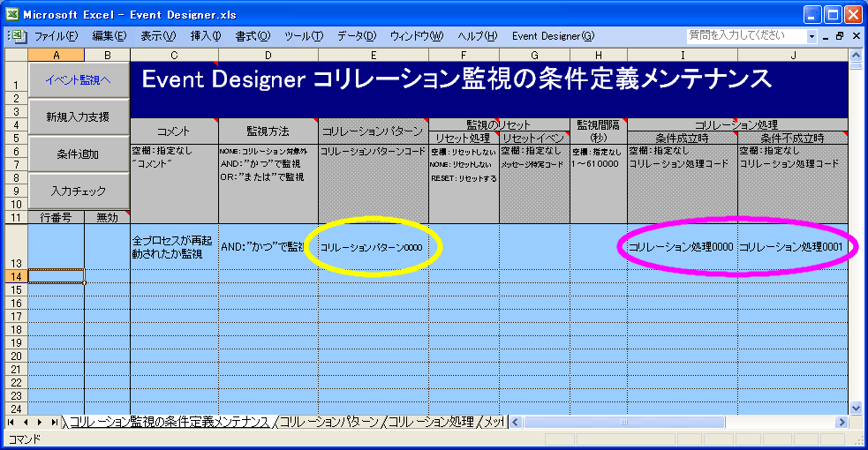This screenshot has height=450, width=868.
Task: Select cell コリレーションパターン0000
Action: 374,247
